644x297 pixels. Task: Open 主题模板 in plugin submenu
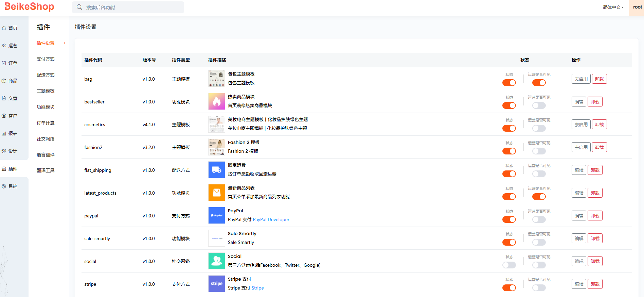pyautogui.click(x=46, y=91)
